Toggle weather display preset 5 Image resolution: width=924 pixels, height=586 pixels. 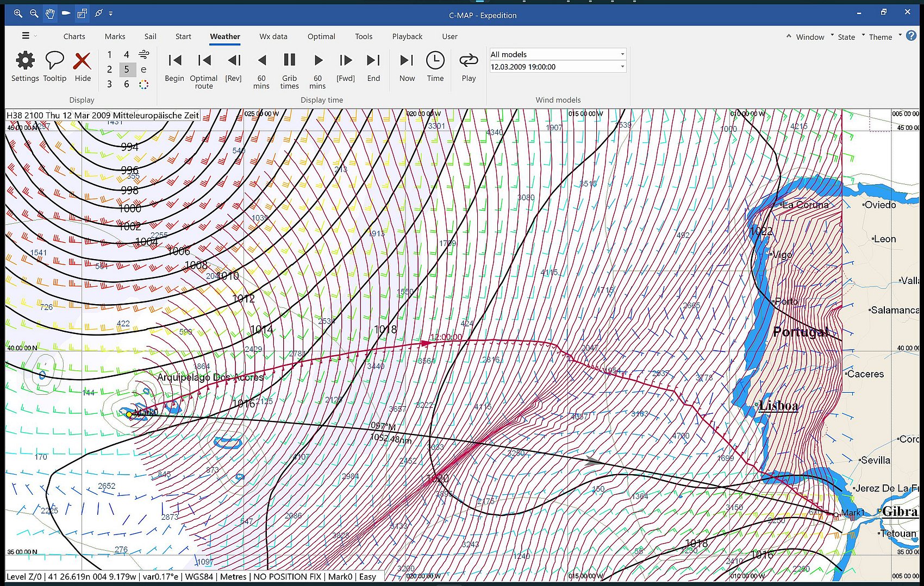click(x=127, y=70)
